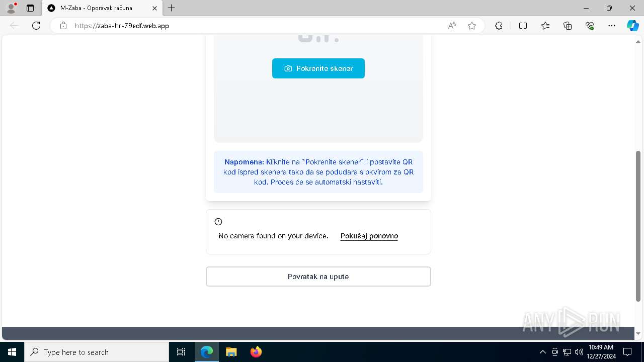Click the Povratak na upute button
Viewport: 644px width, 362px height.
click(318, 277)
